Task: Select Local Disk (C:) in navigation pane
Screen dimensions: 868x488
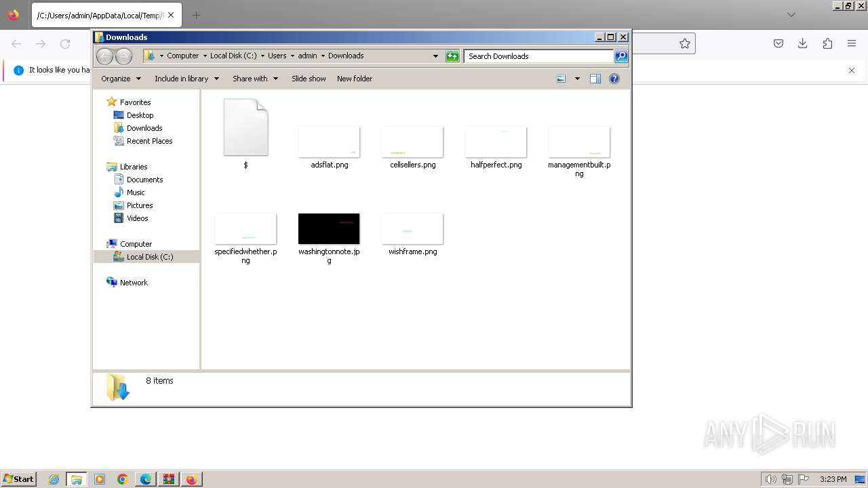Action: coord(149,257)
